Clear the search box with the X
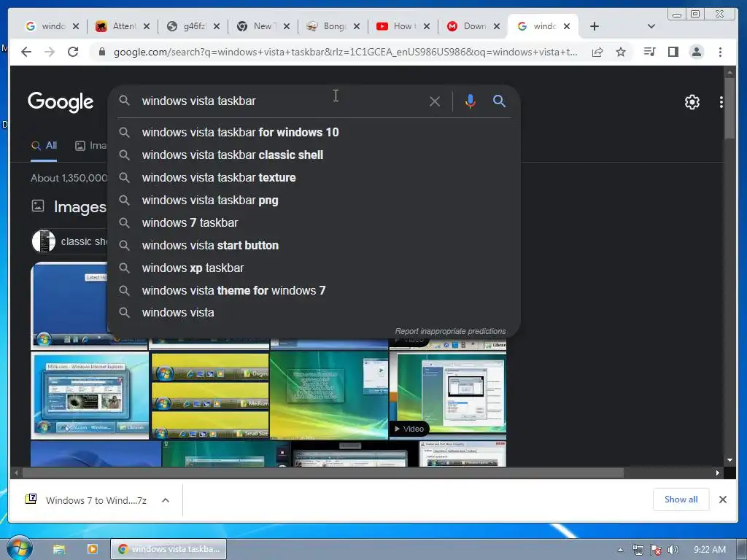The image size is (747, 560). pos(435,101)
